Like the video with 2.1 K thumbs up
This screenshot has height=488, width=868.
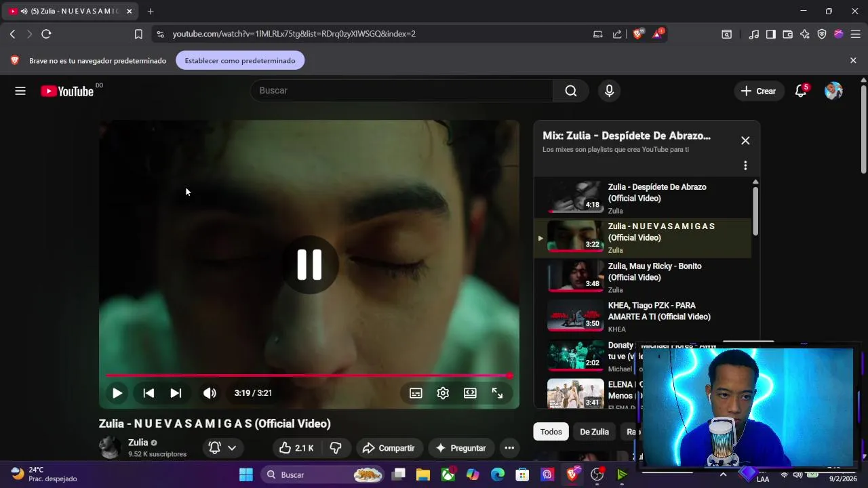pyautogui.click(x=297, y=448)
